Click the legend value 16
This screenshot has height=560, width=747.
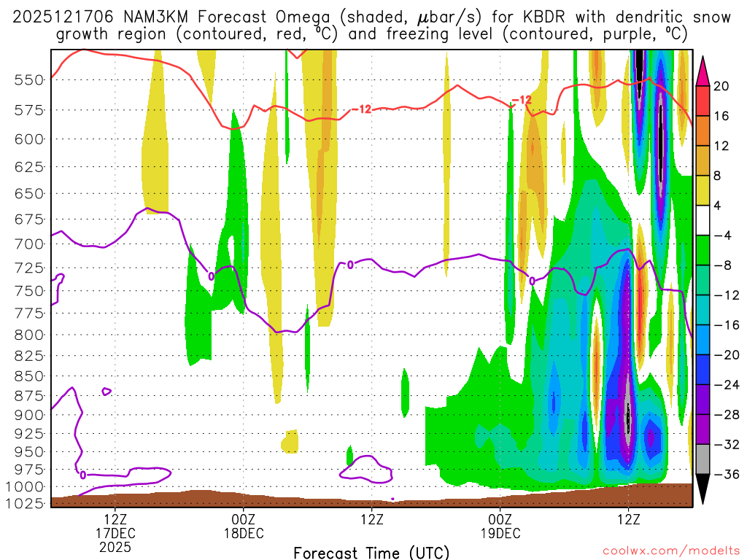click(721, 116)
